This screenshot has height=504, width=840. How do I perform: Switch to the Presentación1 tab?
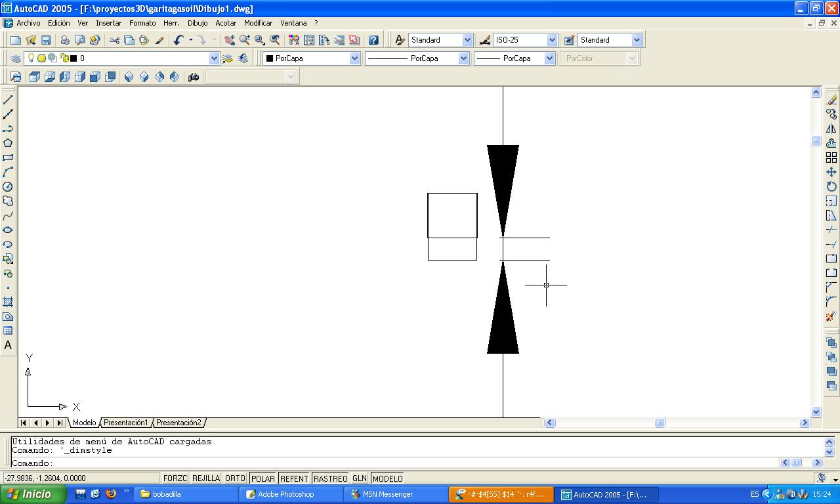[x=125, y=423]
